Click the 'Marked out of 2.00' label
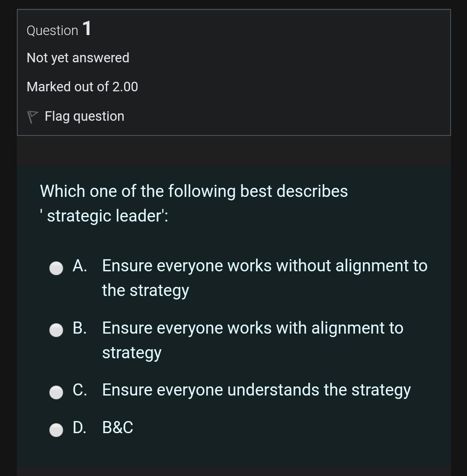 (x=82, y=87)
